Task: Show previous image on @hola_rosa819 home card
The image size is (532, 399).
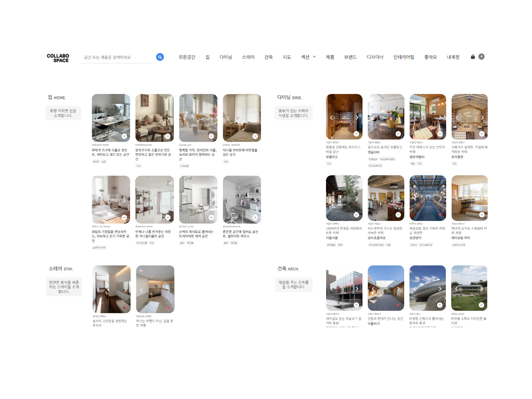Action: click(228, 118)
